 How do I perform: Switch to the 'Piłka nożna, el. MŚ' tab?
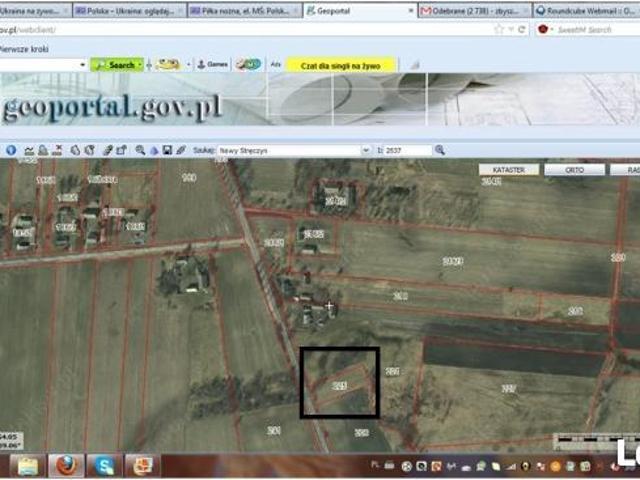245,11
